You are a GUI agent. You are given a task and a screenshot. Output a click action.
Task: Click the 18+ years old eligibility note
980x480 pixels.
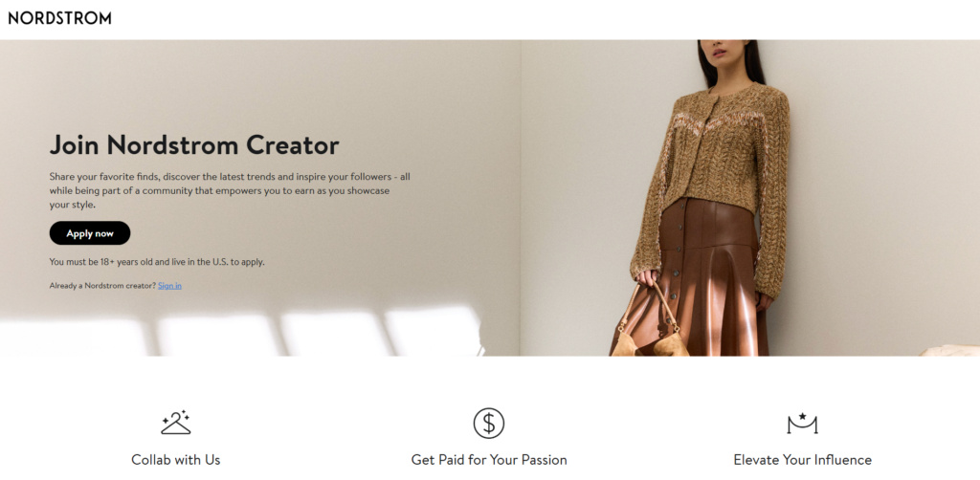click(157, 262)
